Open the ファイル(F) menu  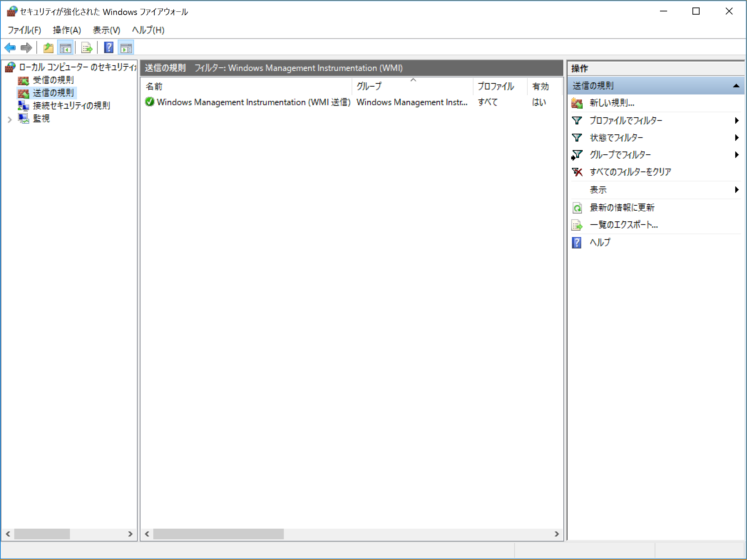coord(24,30)
